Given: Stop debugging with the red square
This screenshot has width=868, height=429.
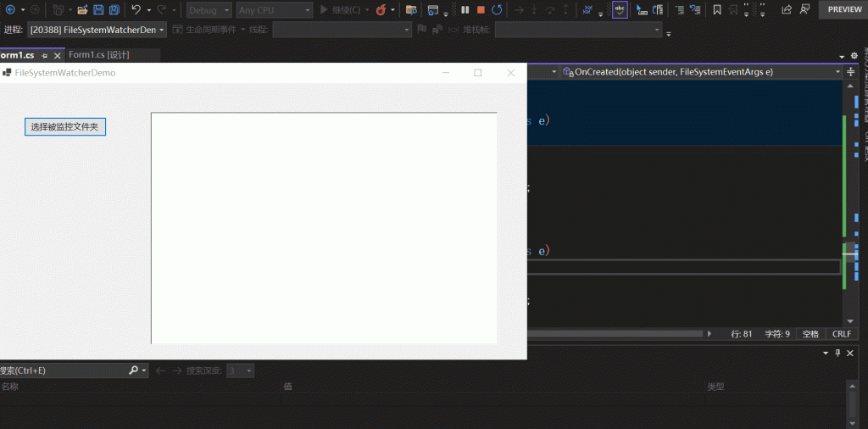Looking at the screenshot, I should tap(481, 10).
